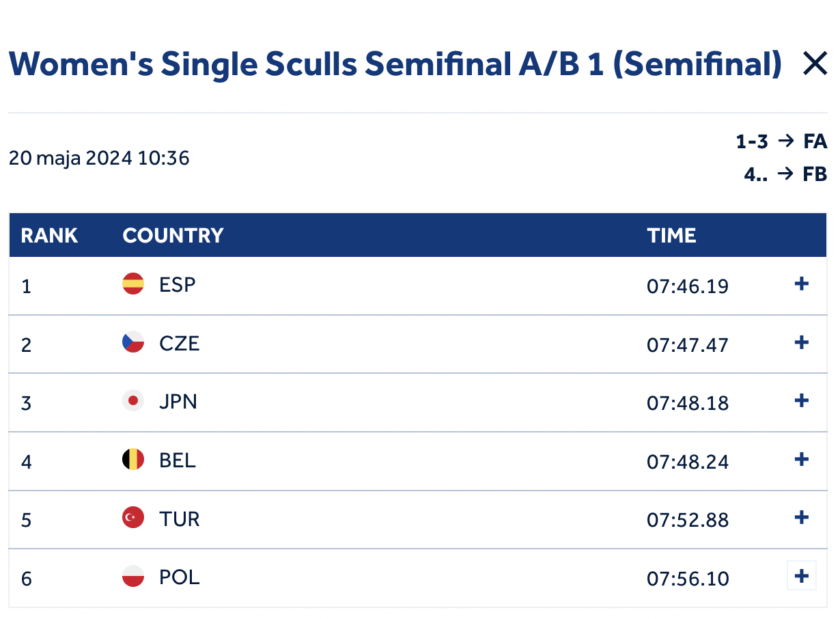Click the Japan flag icon
The height and width of the screenshot is (619, 840).
coord(133,401)
